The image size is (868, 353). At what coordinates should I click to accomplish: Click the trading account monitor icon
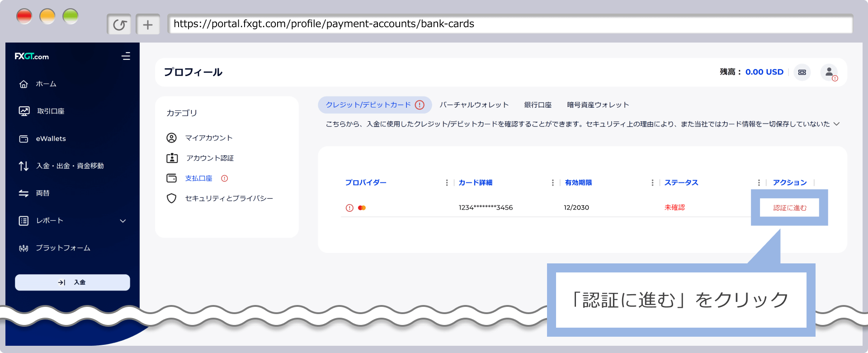[24, 111]
